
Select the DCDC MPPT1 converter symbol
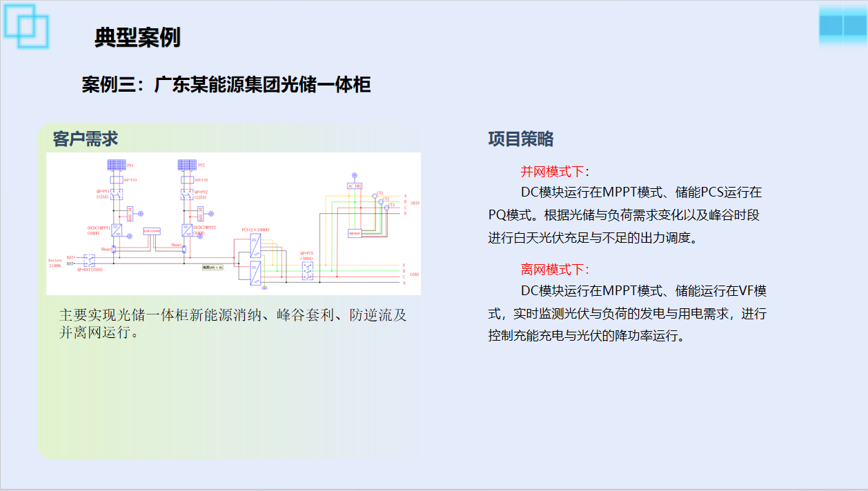[x=116, y=230]
